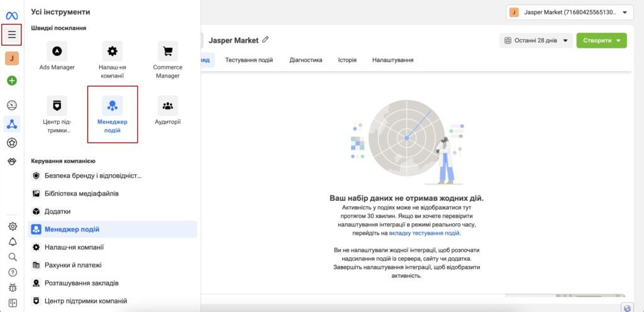The width and height of the screenshot is (644, 312).
Task: Open Бібліотека медіафайлів menu item
Action: [x=113, y=193]
